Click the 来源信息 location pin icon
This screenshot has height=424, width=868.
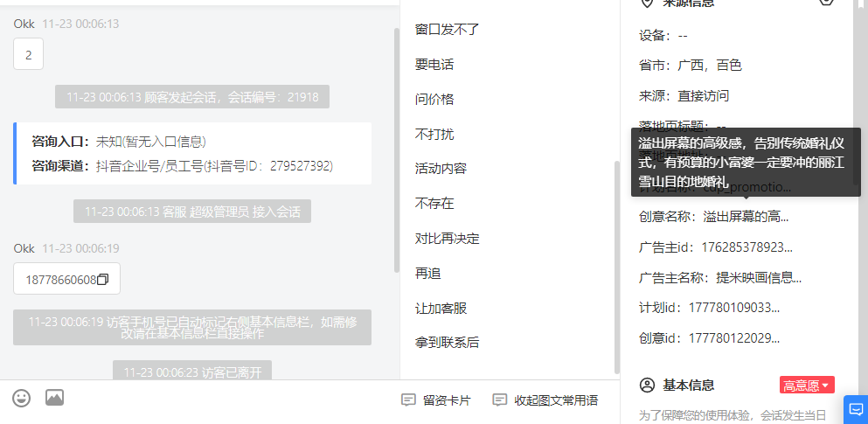[x=646, y=3]
